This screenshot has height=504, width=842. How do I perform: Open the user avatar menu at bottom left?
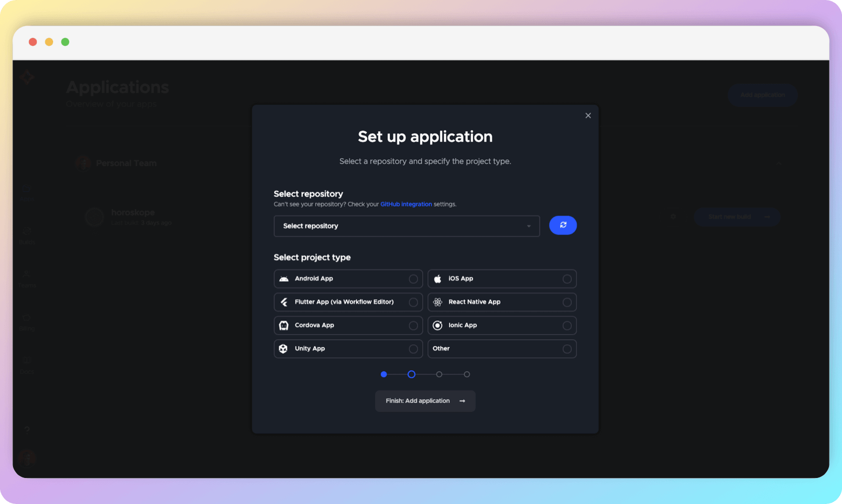click(x=27, y=458)
